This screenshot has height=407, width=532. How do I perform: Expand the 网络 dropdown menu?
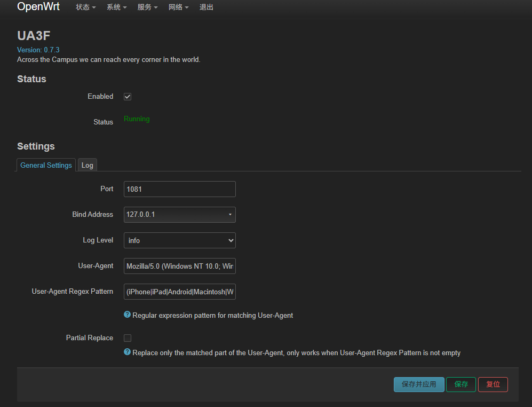pyautogui.click(x=178, y=7)
